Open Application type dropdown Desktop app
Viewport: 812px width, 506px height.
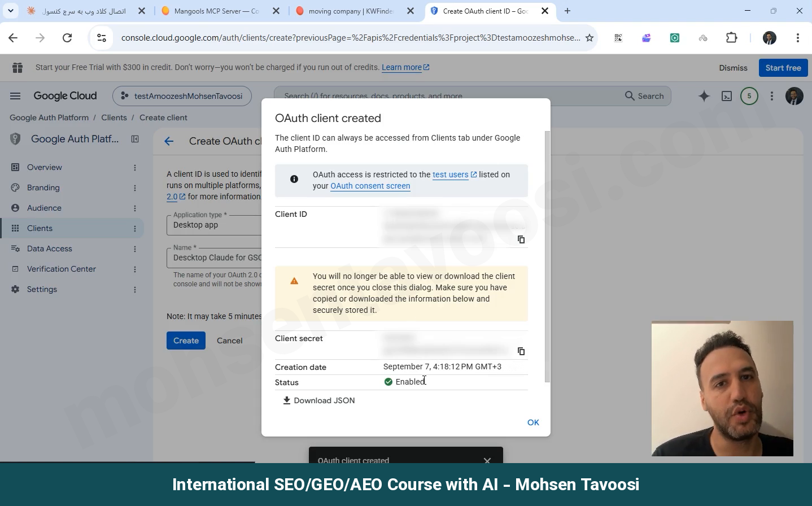pos(214,225)
